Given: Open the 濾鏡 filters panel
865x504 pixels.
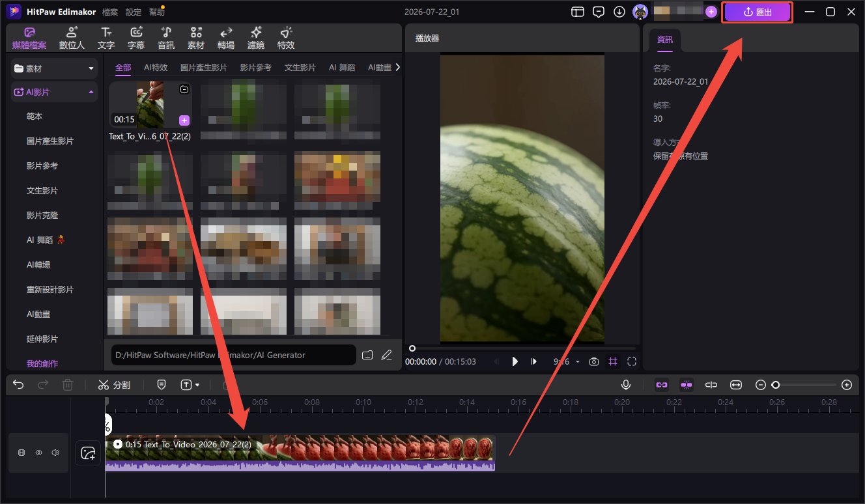Looking at the screenshot, I should pyautogui.click(x=256, y=38).
